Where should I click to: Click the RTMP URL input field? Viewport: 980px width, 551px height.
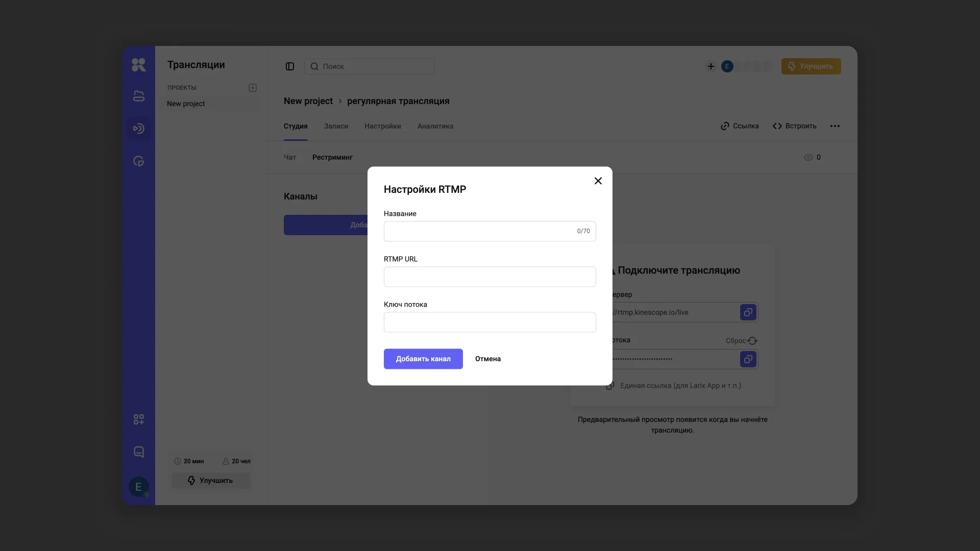tap(489, 277)
